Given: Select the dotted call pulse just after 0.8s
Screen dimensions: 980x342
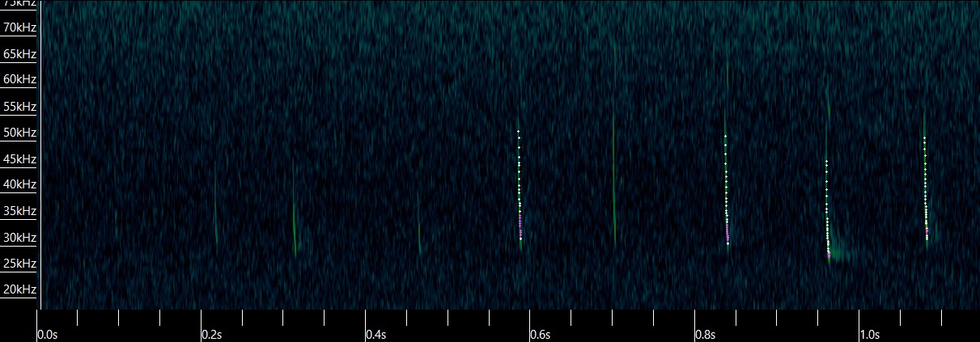Looking at the screenshot, I should [726, 190].
